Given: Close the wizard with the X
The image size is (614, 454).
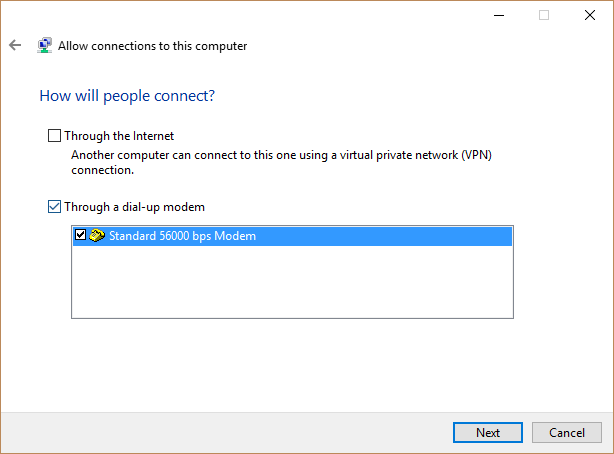Looking at the screenshot, I should click(590, 15).
